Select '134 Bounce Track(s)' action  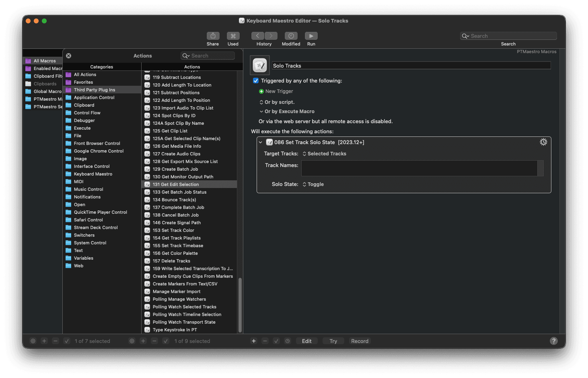click(190, 200)
